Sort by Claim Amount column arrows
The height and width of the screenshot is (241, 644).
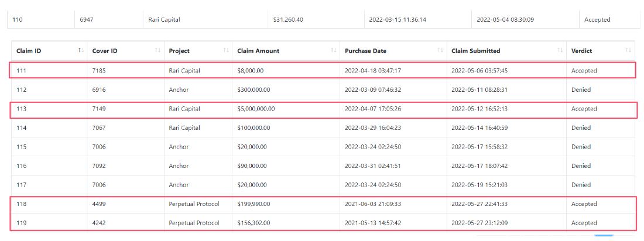pyautogui.click(x=334, y=50)
